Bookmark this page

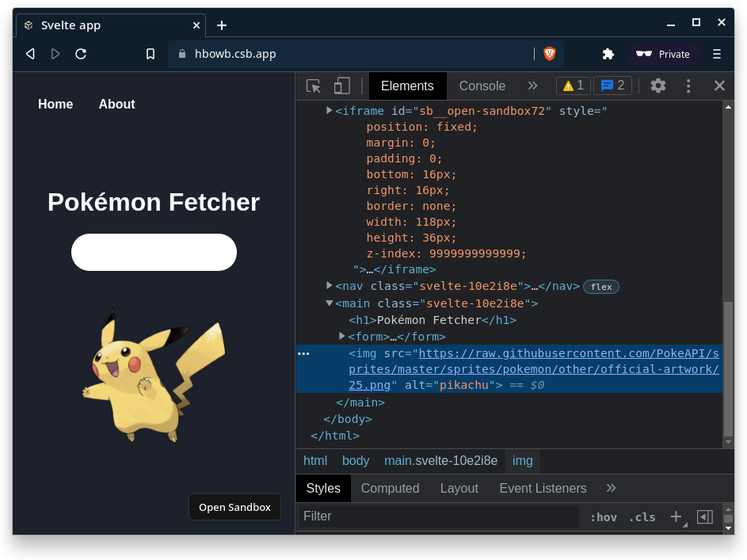click(151, 54)
